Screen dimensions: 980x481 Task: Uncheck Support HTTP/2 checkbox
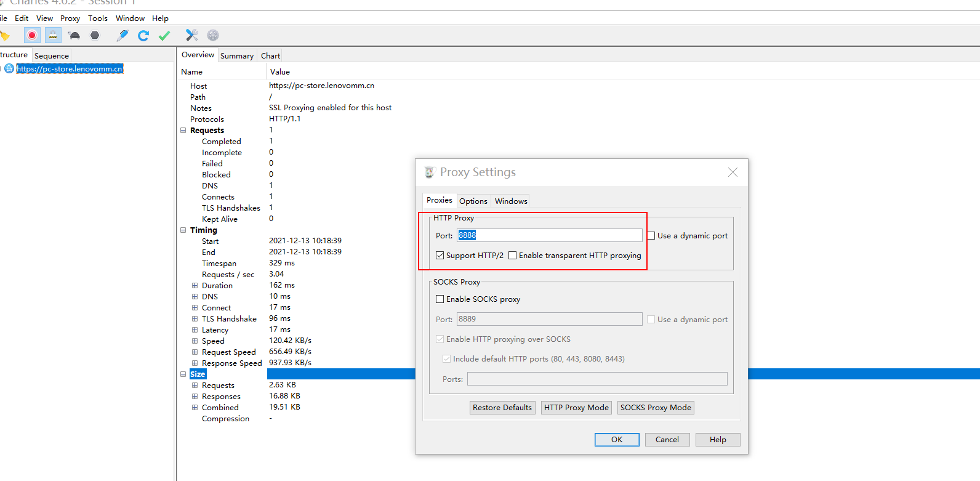click(440, 256)
